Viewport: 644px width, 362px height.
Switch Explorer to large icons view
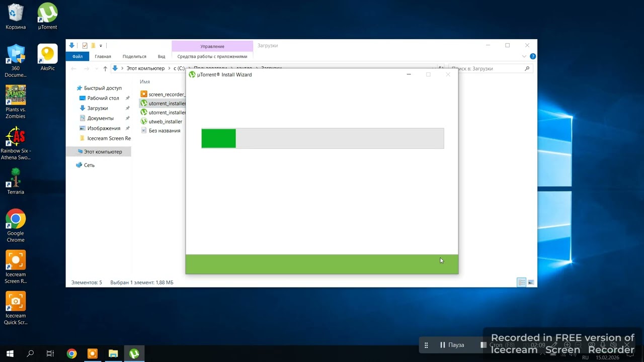click(x=531, y=283)
